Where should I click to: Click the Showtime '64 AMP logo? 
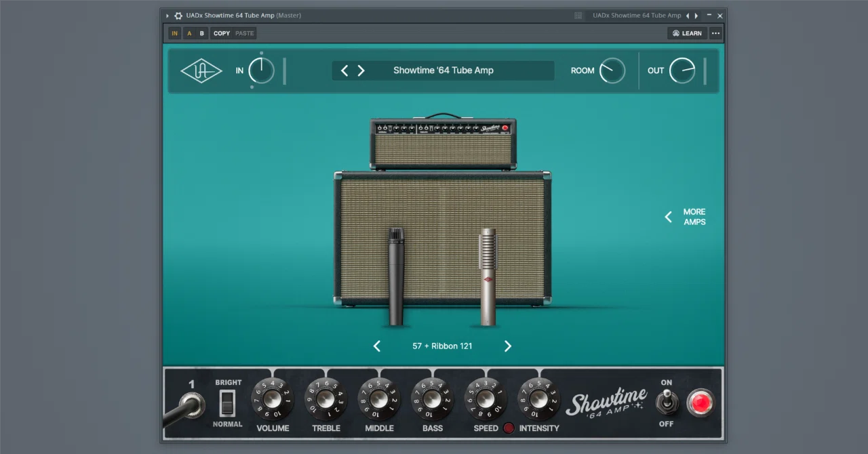[x=606, y=402]
